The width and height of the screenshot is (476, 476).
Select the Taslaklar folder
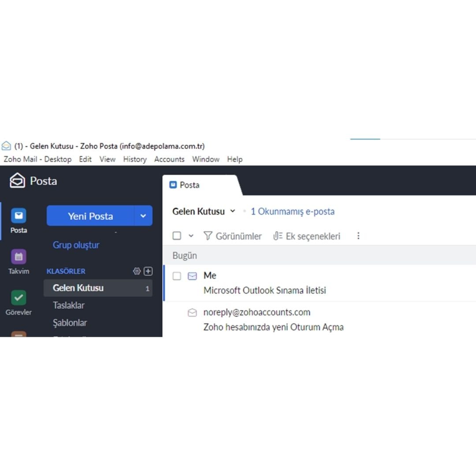click(69, 305)
